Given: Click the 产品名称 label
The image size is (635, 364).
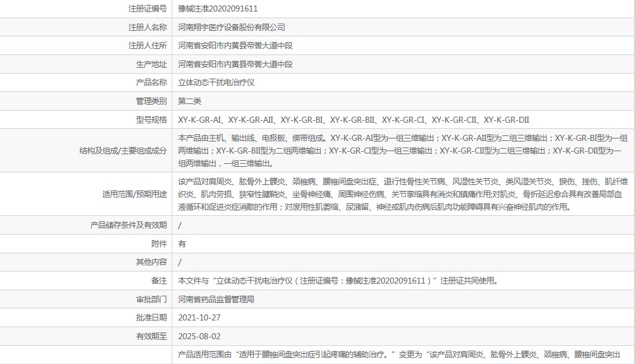Looking at the screenshot, I should (151, 82).
